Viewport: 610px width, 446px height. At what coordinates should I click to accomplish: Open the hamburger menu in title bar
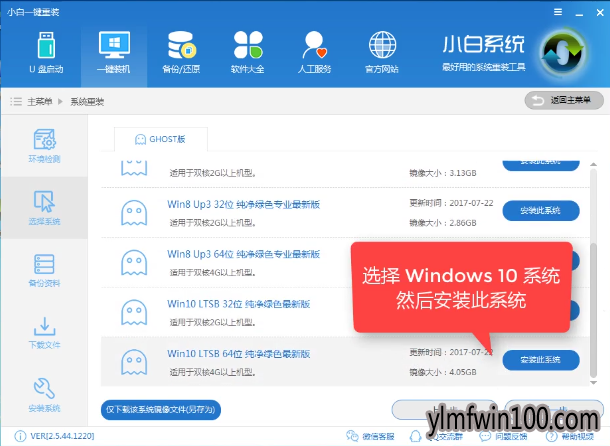(x=558, y=12)
